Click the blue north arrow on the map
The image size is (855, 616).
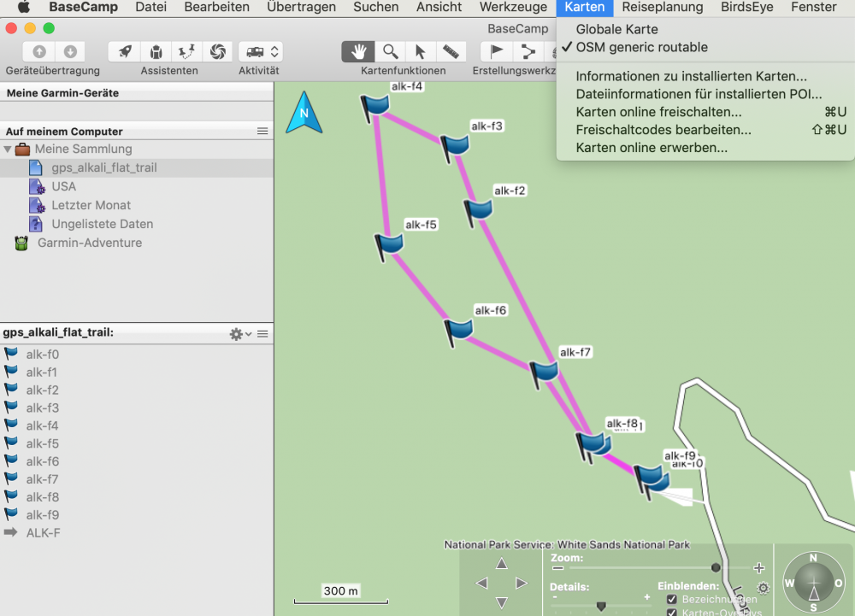[x=304, y=113]
